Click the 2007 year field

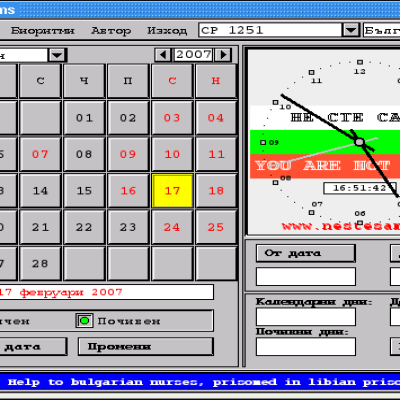(x=193, y=54)
